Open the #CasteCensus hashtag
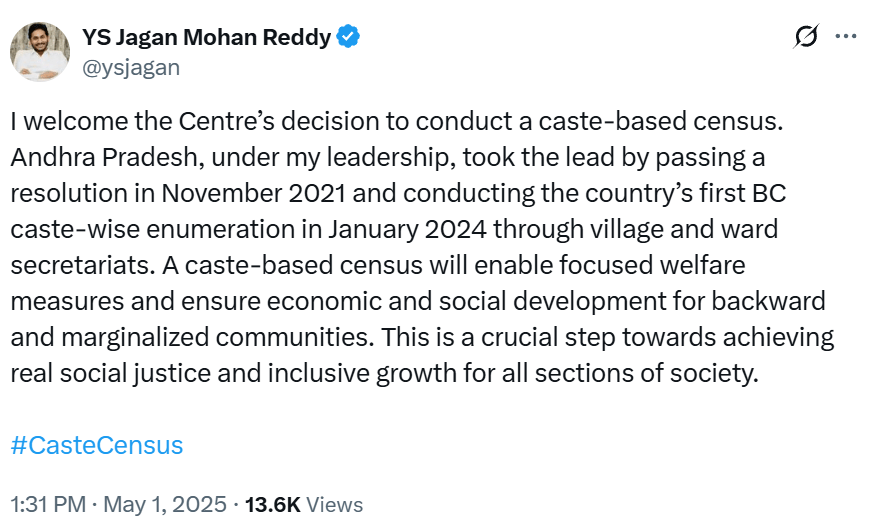 point(97,445)
